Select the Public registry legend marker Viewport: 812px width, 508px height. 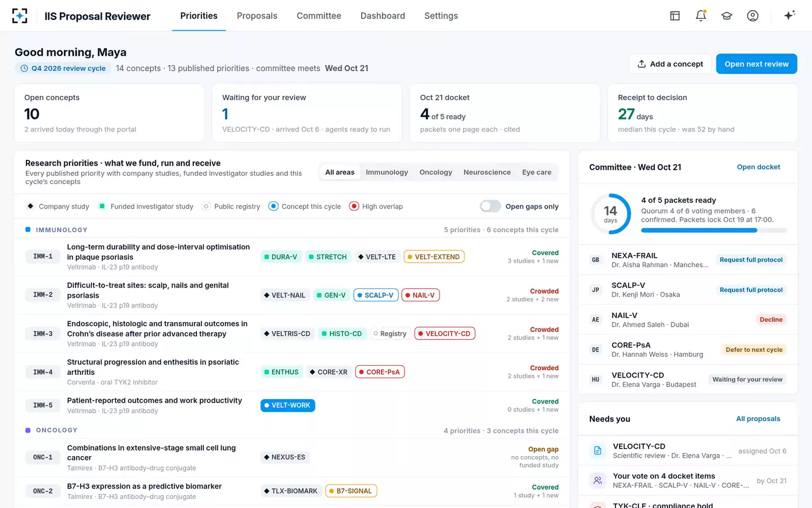tap(206, 206)
